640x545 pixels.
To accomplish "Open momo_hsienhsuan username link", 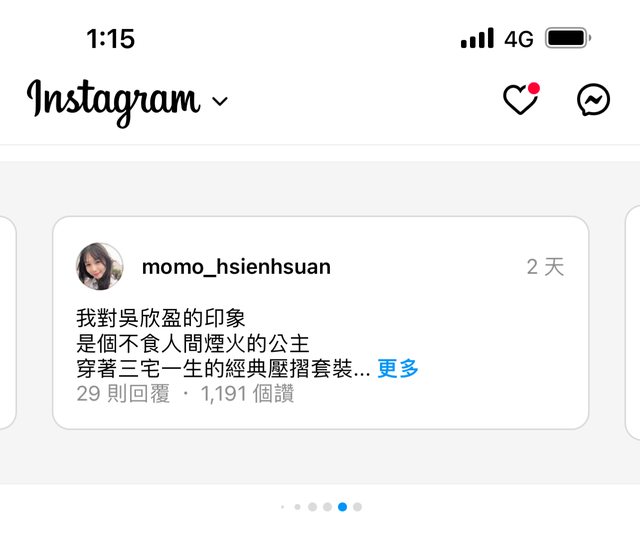I will pyautogui.click(x=236, y=267).
